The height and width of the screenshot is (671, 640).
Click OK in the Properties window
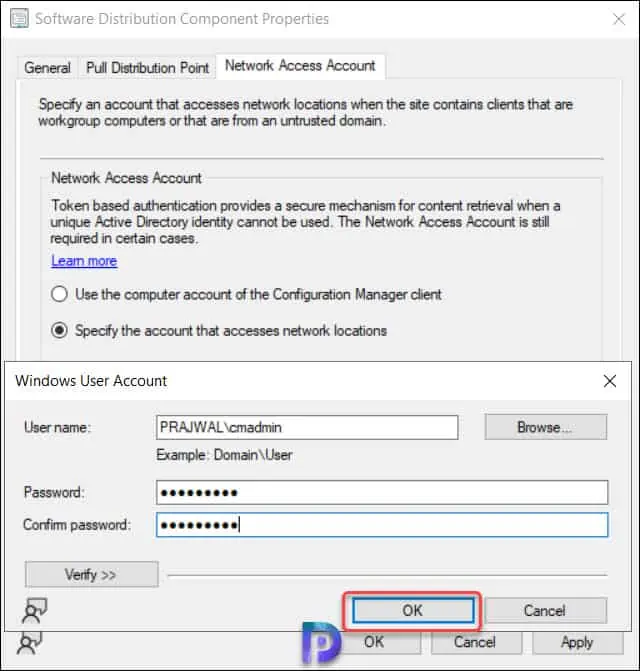(x=378, y=642)
